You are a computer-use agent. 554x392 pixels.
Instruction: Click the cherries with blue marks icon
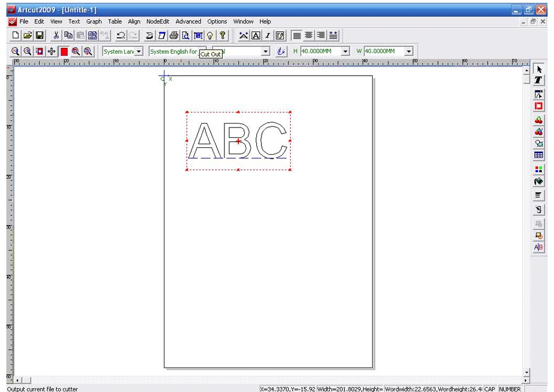click(538, 132)
